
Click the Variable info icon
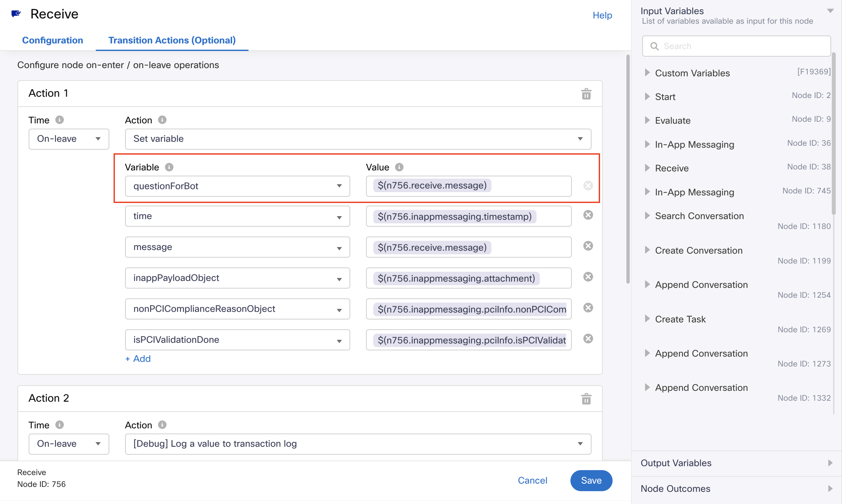coord(169,167)
